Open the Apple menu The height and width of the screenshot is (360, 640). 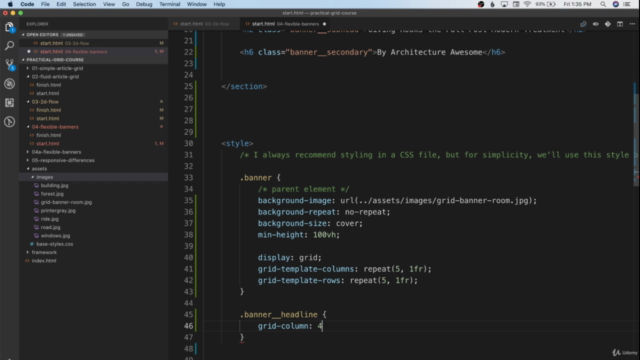click(10, 4)
